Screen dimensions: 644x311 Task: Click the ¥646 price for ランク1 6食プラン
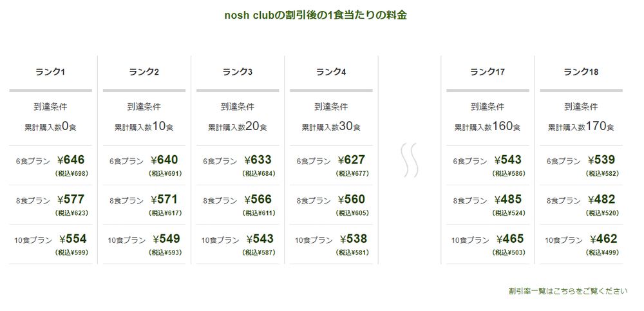(71, 160)
